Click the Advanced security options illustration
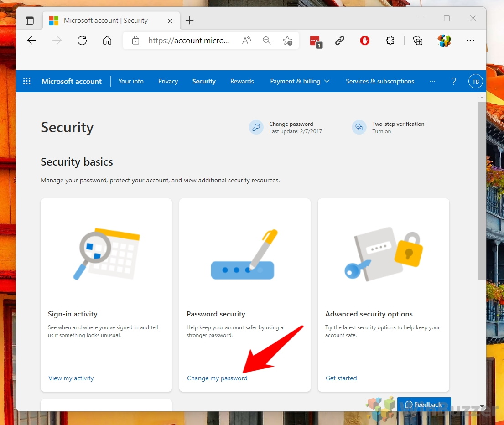This screenshot has width=504, height=425. point(384,254)
